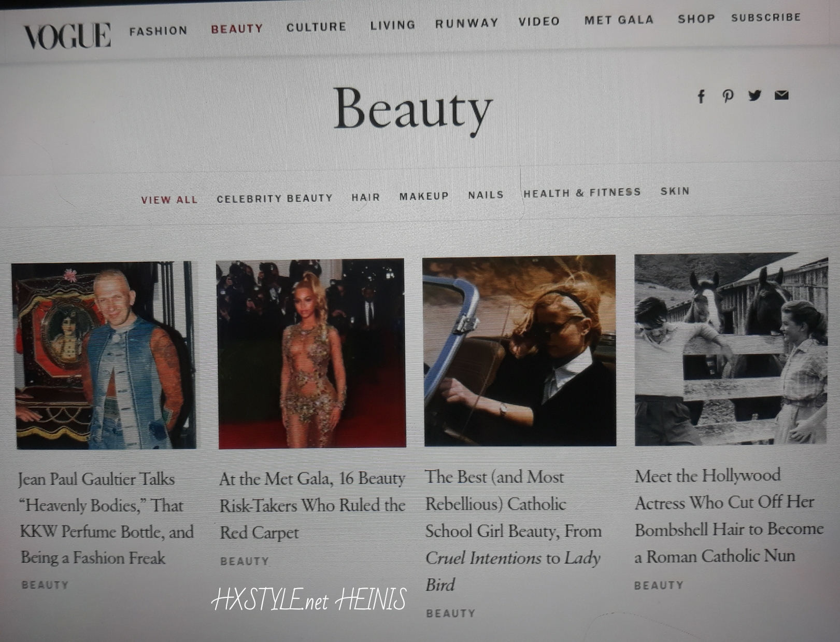This screenshot has height=642, width=840.
Task: Go to the Culture section
Action: click(317, 27)
